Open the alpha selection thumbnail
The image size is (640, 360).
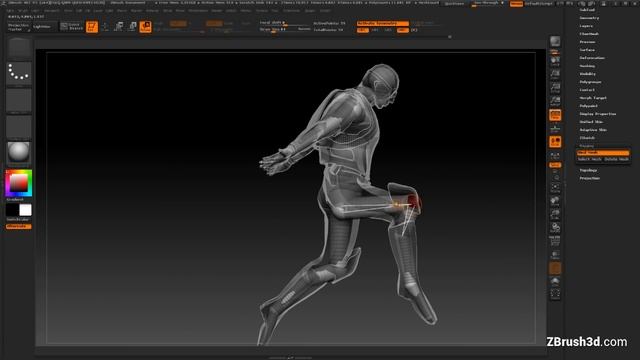coord(19,100)
